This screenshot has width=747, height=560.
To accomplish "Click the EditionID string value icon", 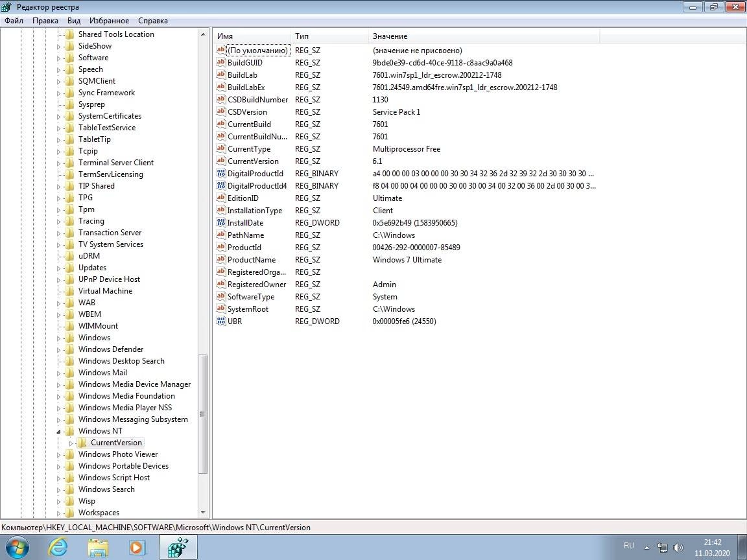I will (220, 198).
